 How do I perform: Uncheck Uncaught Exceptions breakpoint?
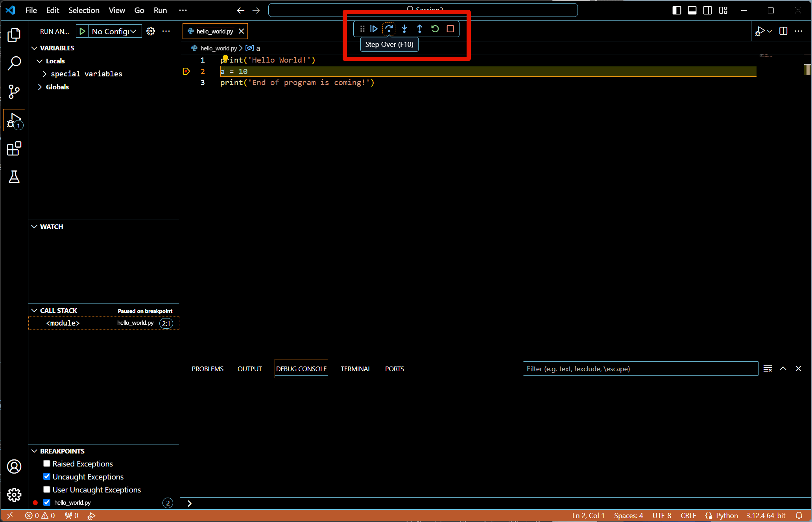click(x=47, y=476)
